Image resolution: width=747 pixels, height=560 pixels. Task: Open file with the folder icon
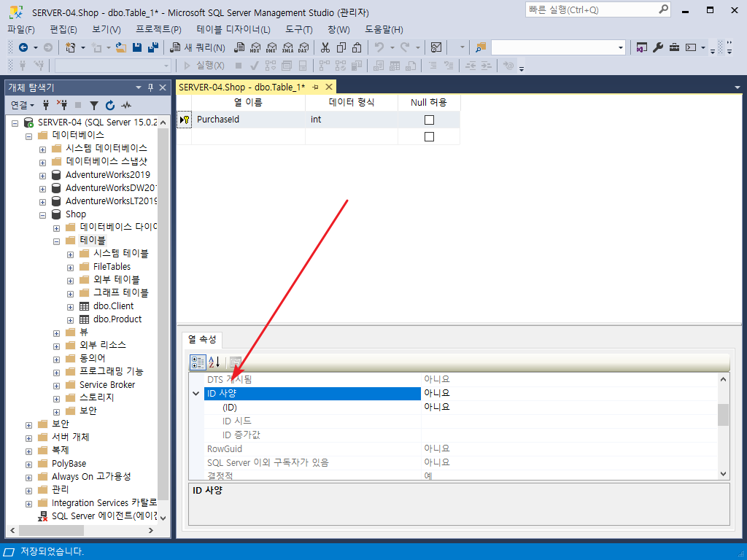(121, 47)
